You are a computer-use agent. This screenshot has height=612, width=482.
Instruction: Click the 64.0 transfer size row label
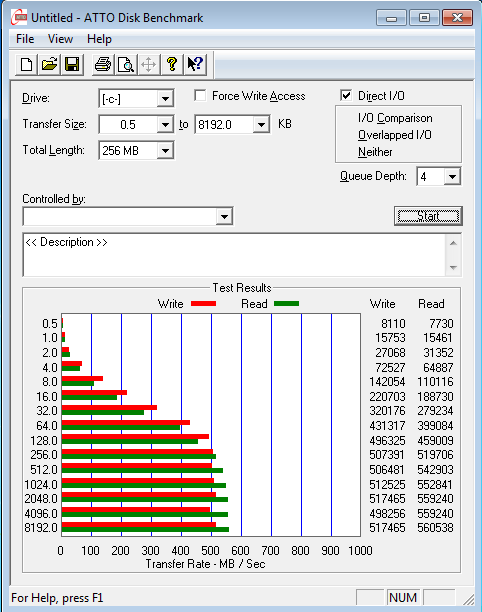47,425
